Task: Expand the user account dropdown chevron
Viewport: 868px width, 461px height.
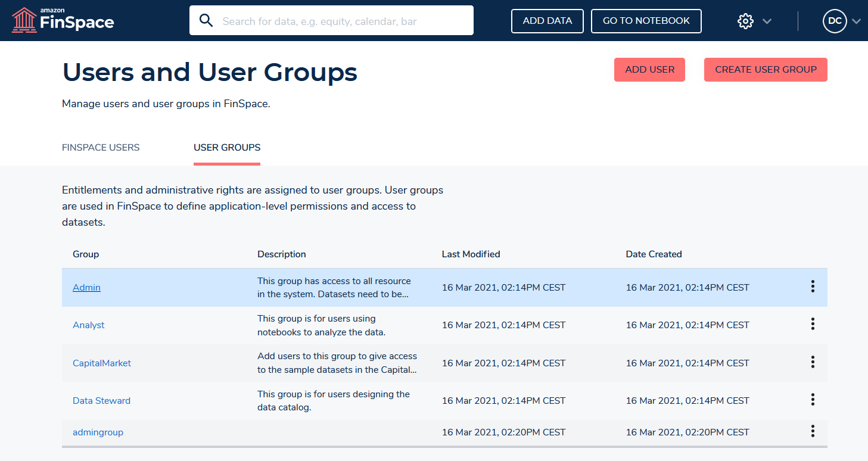Action: point(856,21)
